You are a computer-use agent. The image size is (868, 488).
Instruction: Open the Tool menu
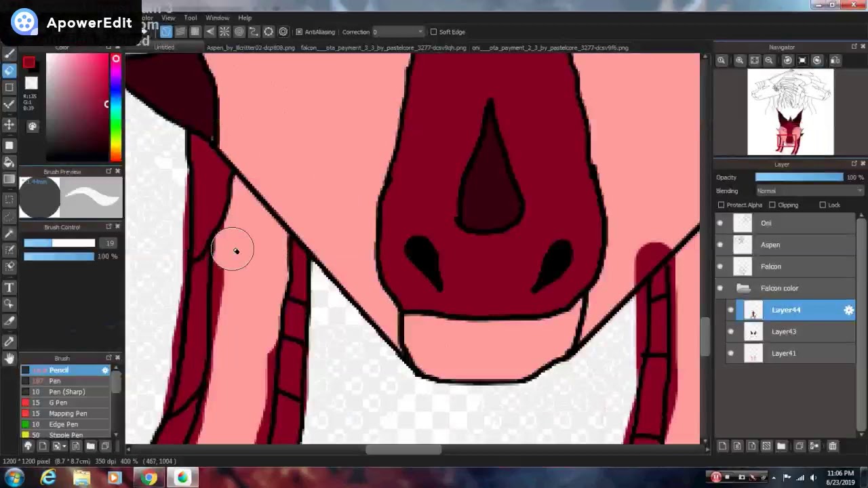191,18
